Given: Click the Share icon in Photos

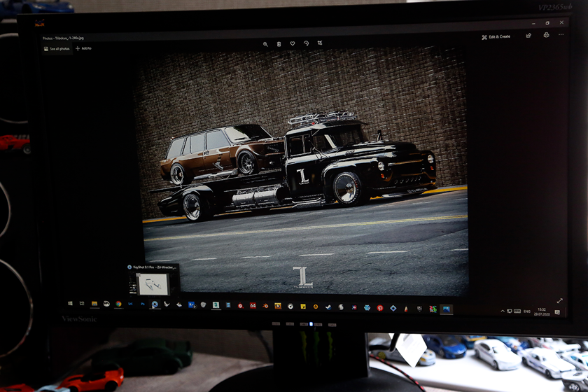Looking at the screenshot, I should click(x=528, y=35).
